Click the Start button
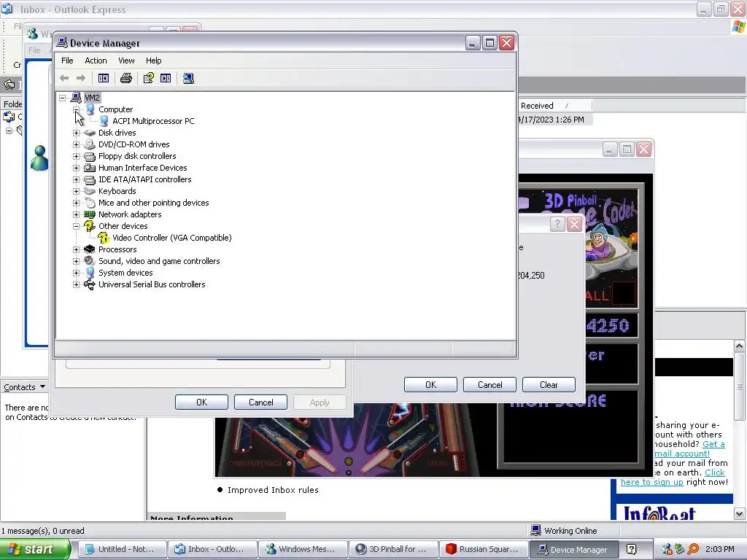This screenshot has width=747, height=560. pyautogui.click(x=34, y=549)
